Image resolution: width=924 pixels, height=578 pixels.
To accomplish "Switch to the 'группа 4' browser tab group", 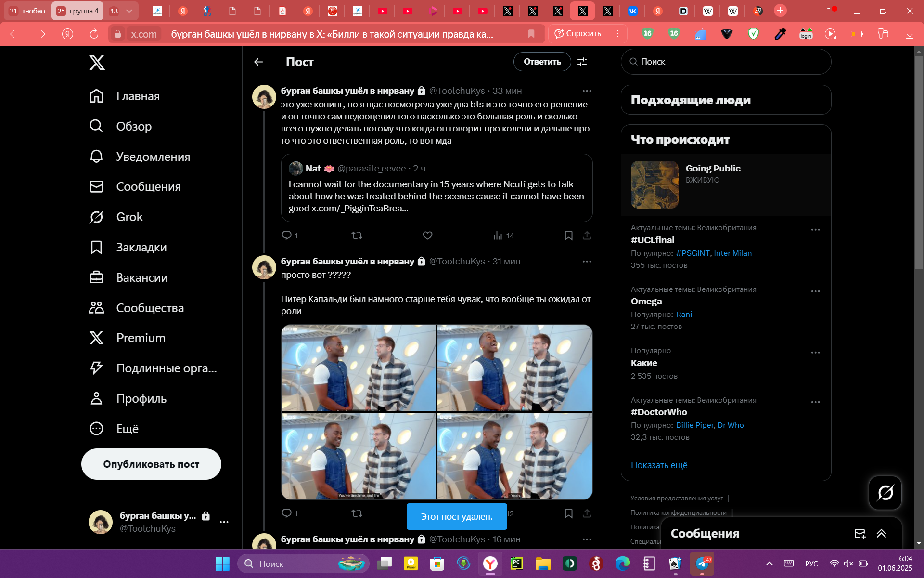I will (x=77, y=11).
